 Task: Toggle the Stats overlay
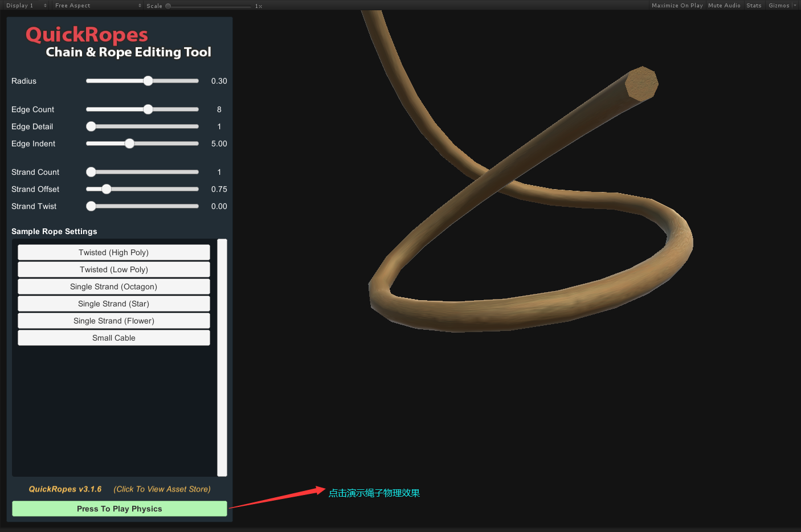point(754,5)
